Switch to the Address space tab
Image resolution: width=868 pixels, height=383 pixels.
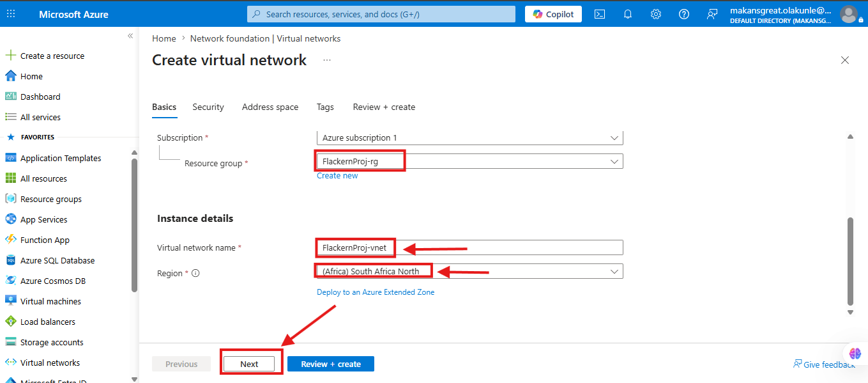(270, 107)
